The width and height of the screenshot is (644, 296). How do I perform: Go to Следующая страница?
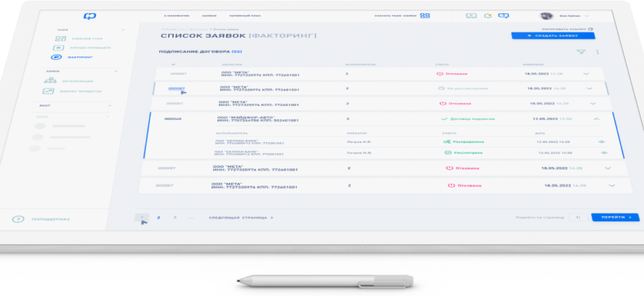point(241,218)
